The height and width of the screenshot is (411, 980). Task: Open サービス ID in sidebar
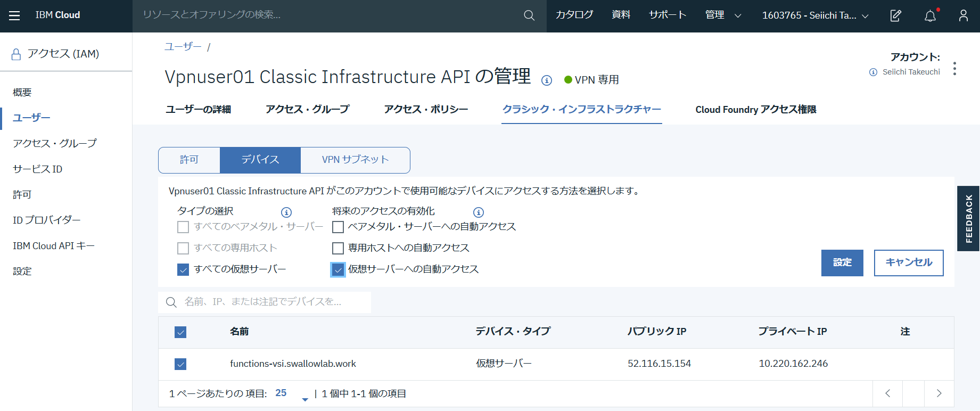pyautogui.click(x=37, y=169)
